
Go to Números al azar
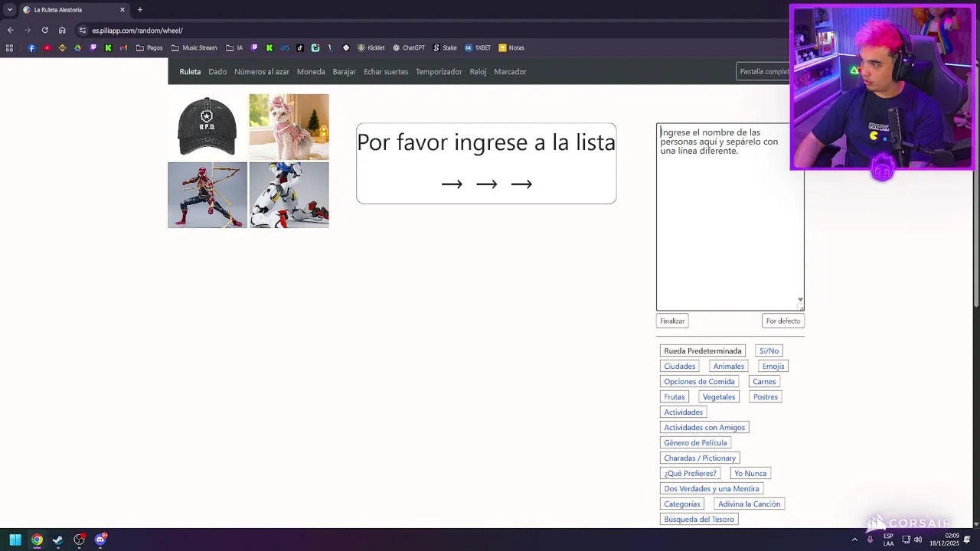[262, 72]
